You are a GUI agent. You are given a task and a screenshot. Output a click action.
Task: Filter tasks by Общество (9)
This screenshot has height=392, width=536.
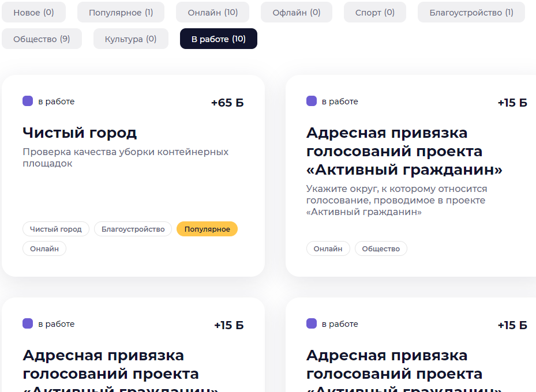click(42, 39)
